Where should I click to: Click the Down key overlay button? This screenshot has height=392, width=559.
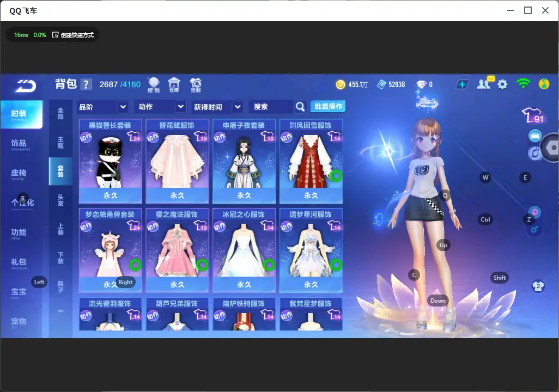pos(438,301)
